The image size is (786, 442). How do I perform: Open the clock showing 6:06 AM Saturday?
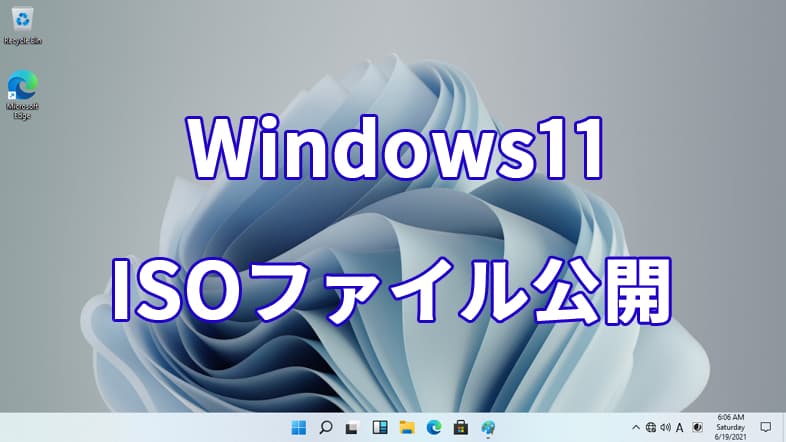(730, 427)
